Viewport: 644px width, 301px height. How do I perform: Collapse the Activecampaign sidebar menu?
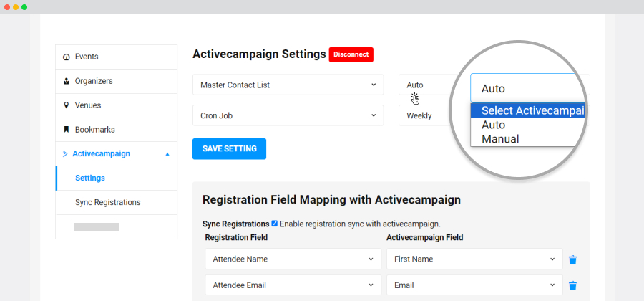pos(116,154)
